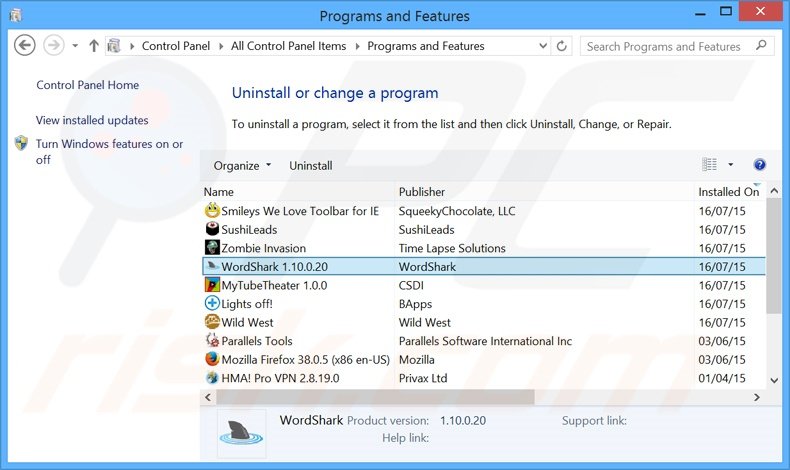The image size is (790, 470).
Task: Sort by the Name column header
Action: pos(219,192)
